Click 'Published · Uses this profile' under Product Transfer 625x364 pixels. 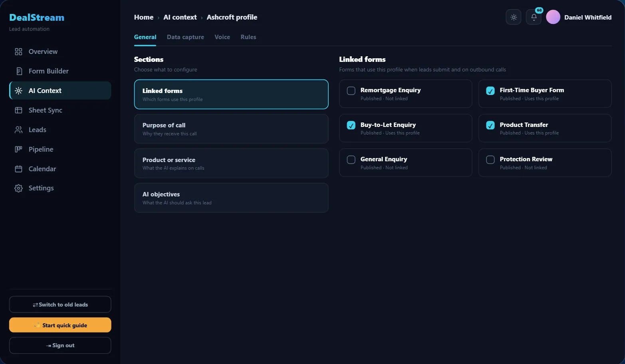[529, 133]
